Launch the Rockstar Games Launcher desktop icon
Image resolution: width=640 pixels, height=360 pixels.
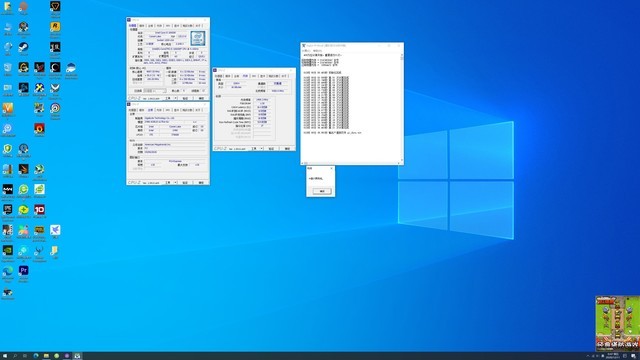55,28
